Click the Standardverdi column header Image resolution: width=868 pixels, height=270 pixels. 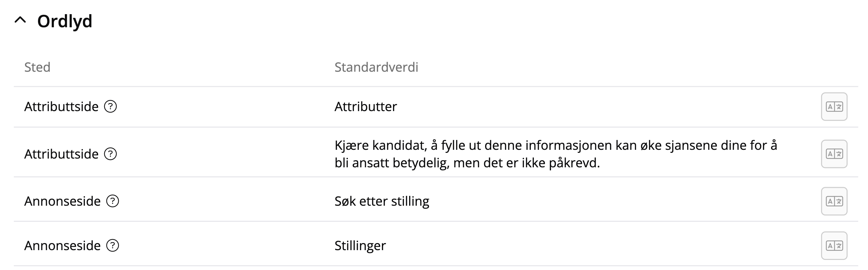(376, 67)
